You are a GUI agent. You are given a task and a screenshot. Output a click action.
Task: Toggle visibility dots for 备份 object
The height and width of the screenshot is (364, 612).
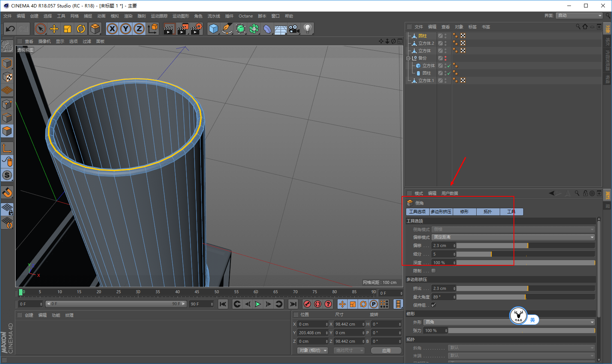point(446,58)
